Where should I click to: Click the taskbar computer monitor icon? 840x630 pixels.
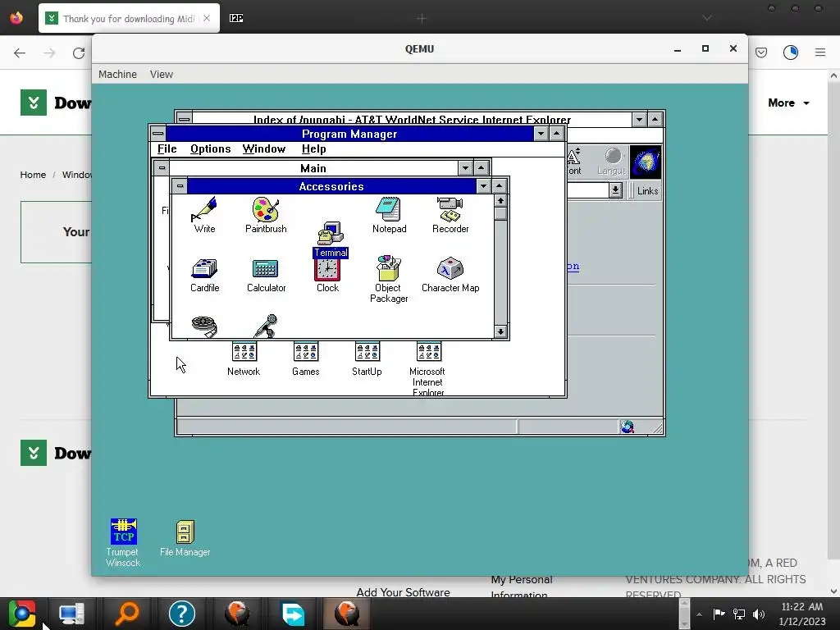(x=72, y=614)
